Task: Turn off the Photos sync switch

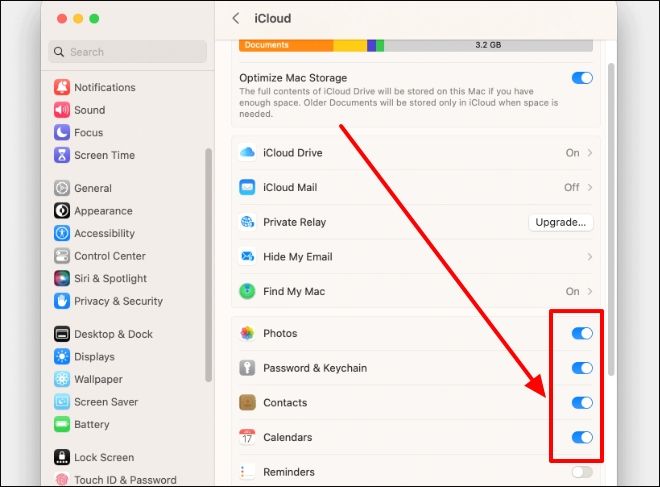Action: (582, 333)
